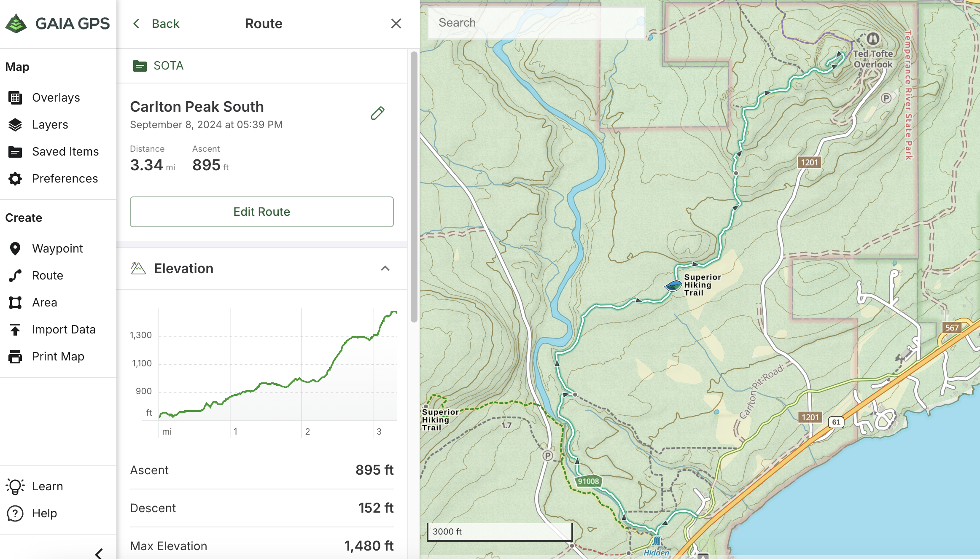This screenshot has height=559, width=980.
Task: Click the Elevation mountain icon
Action: tap(138, 269)
